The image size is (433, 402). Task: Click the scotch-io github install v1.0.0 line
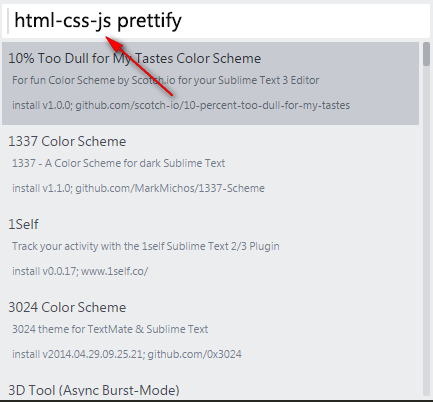181,105
